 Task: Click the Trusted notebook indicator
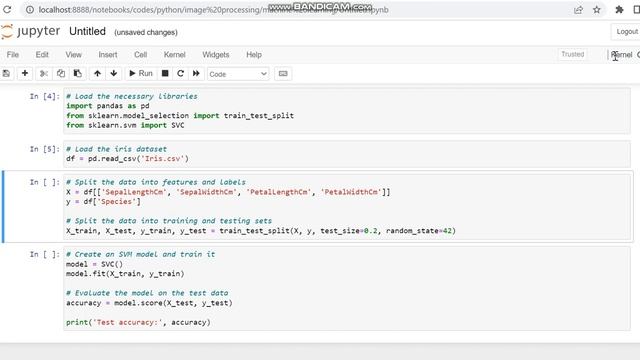(572, 54)
